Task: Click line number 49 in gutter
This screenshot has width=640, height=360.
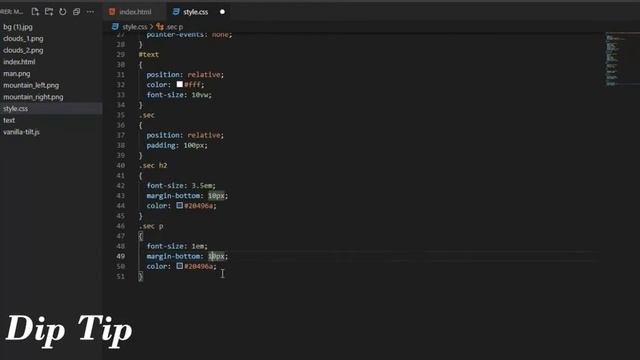Action: [x=120, y=256]
